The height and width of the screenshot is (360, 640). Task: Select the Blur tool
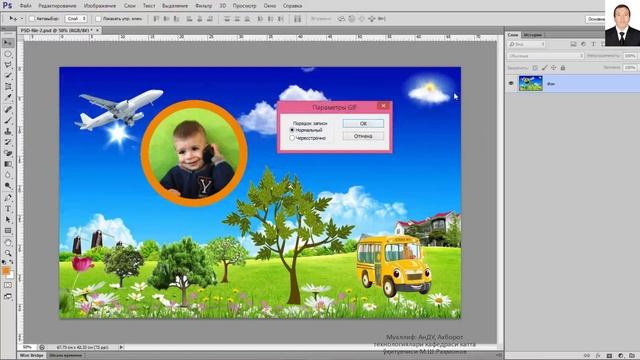click(8, 175)
